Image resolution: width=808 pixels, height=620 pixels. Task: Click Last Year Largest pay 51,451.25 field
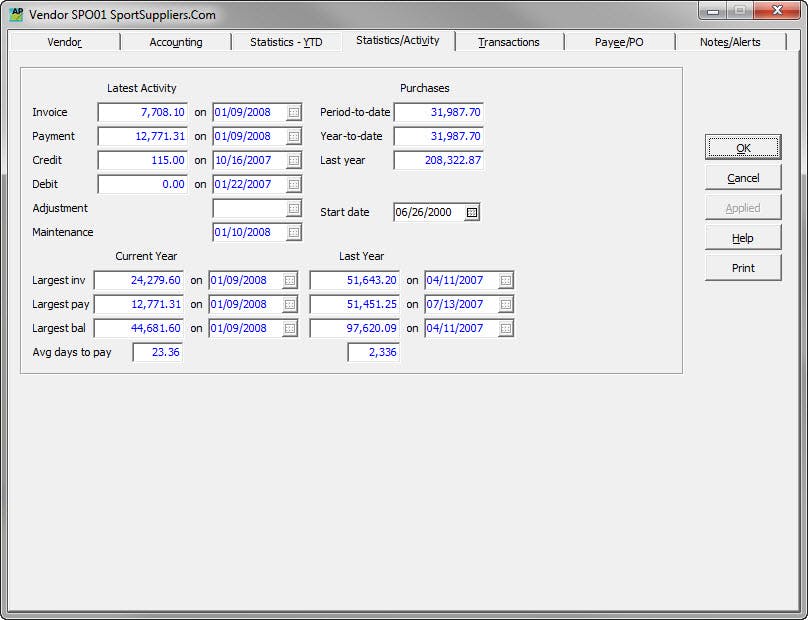[355, 305]
